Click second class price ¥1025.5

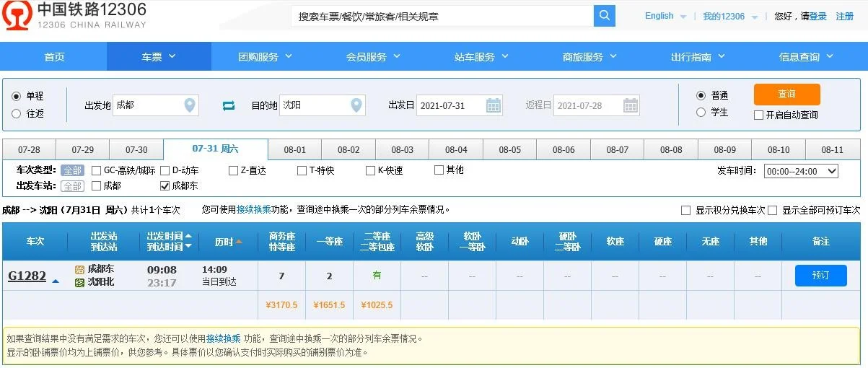(x=377, y=305)
